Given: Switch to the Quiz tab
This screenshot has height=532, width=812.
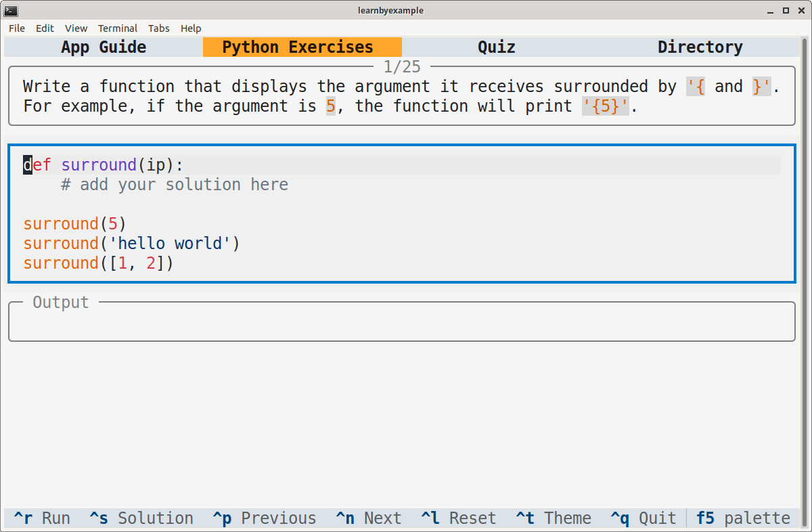Looking at the screenshot, I should 496,47.
